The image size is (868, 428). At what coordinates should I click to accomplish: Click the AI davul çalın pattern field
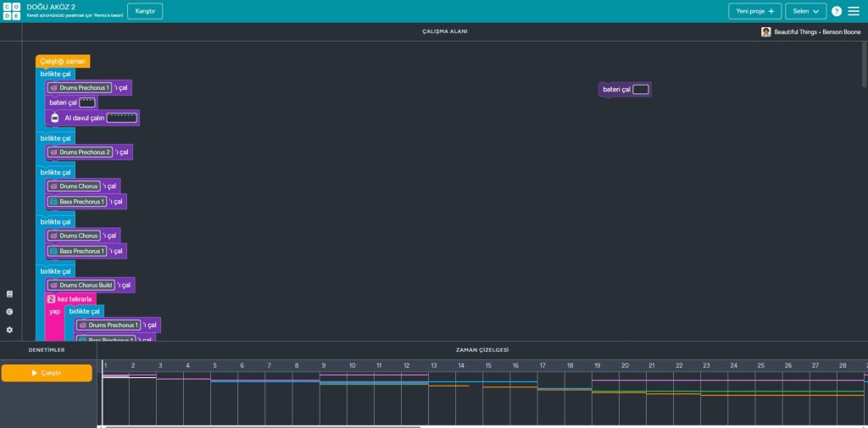pos(121,118)
